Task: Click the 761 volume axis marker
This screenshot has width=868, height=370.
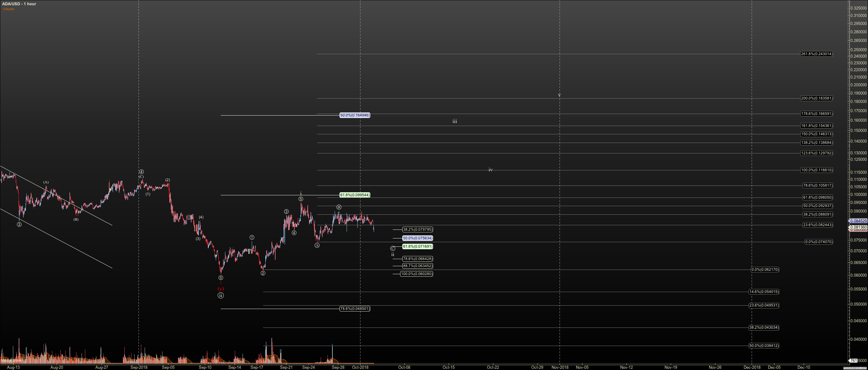Action: (854, 360)
